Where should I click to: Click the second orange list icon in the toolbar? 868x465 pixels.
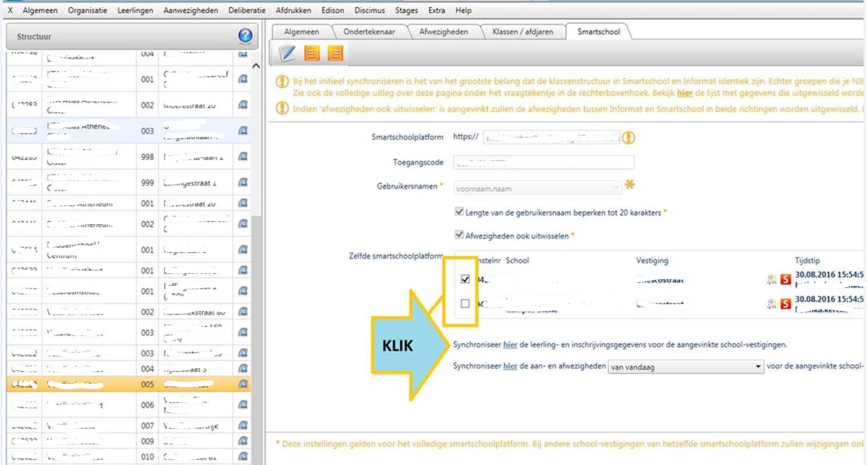point(335,53)
